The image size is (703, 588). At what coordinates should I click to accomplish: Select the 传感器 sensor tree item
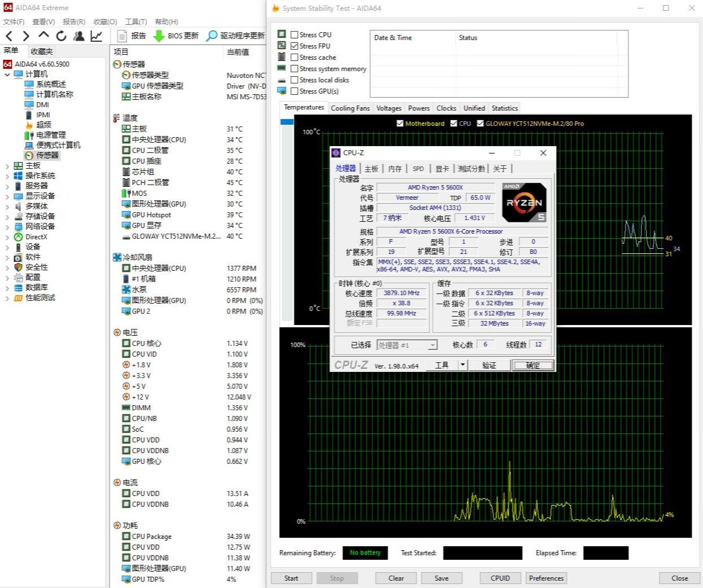47,155
